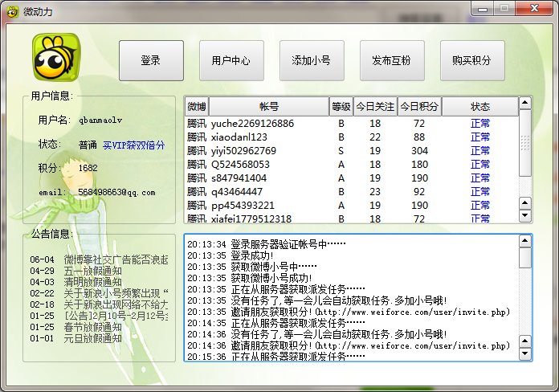Click log line 20:13:35 获取微博小号成功!
This screenshot has height=392, width=559.
(x=250, y=278)
